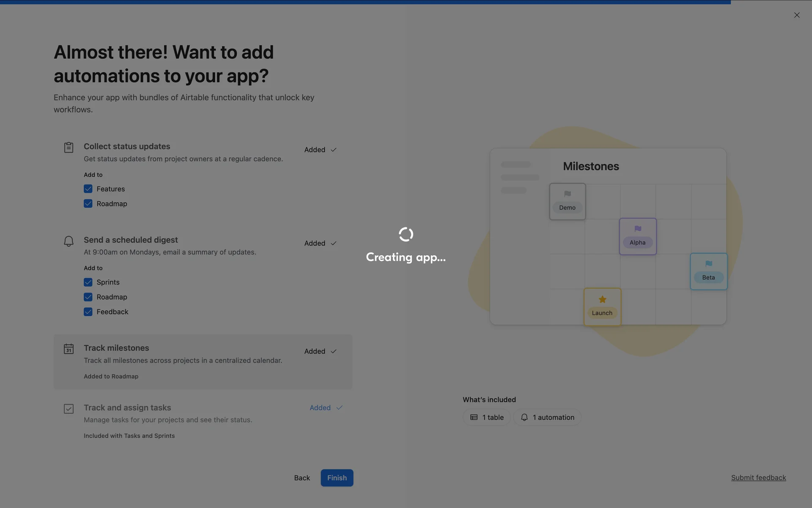Click Added button for Collect status updates
Viewport: 812px width, 508px height.
point(320,150)
